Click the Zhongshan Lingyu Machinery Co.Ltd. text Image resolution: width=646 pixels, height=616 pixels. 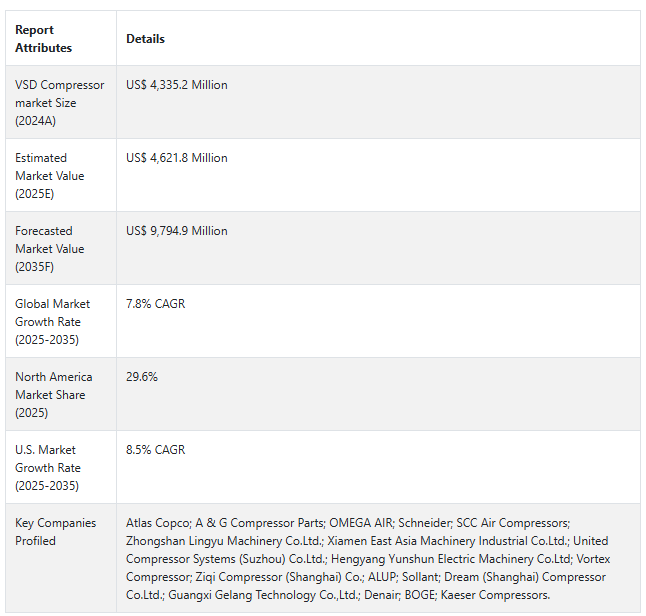(225, 541)
